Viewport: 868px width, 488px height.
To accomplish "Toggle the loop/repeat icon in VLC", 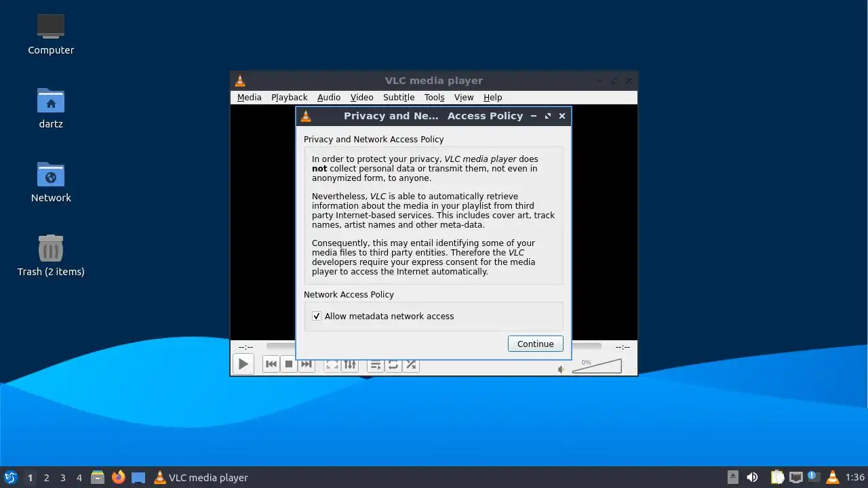I will pyautogui.click(x=393, y=365).
